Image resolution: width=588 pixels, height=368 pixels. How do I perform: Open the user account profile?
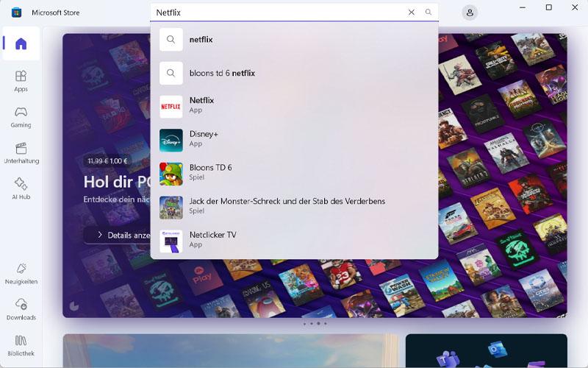click(x=470, y=13)
